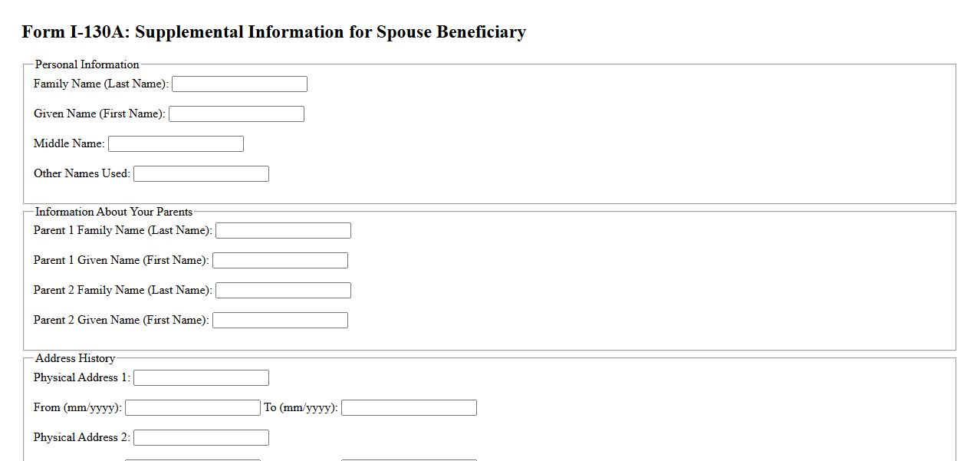
Task: Click into the Other Names Used field
Action: pos(201,174)
